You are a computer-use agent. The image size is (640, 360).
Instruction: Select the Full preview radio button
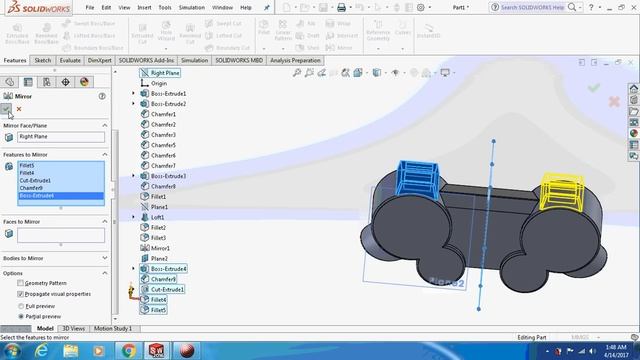pos(21,306)
